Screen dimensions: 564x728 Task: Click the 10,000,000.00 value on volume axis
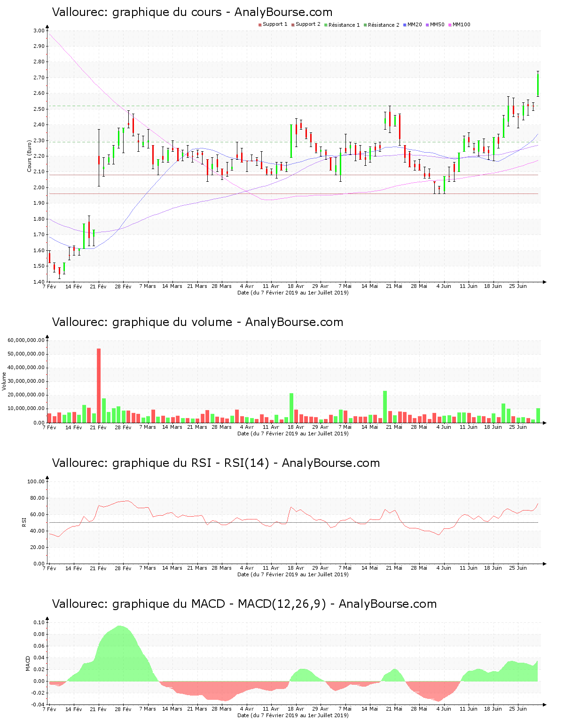26,409
